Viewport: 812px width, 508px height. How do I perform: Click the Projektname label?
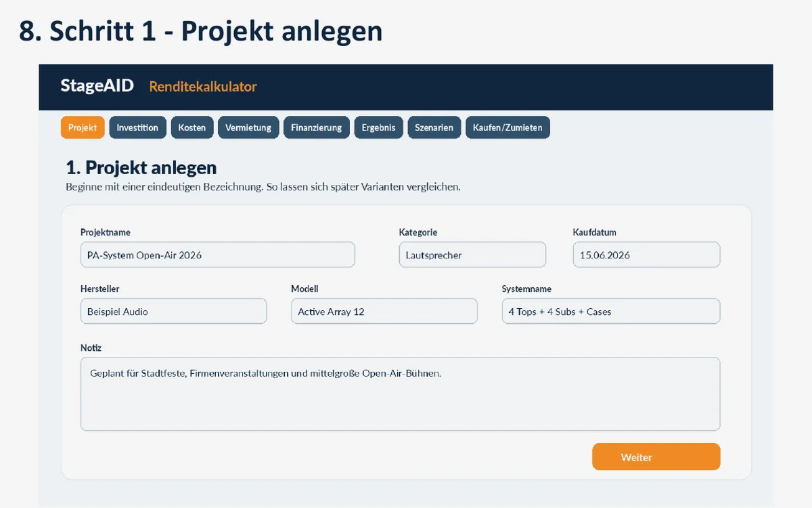(x=106, y=232)
